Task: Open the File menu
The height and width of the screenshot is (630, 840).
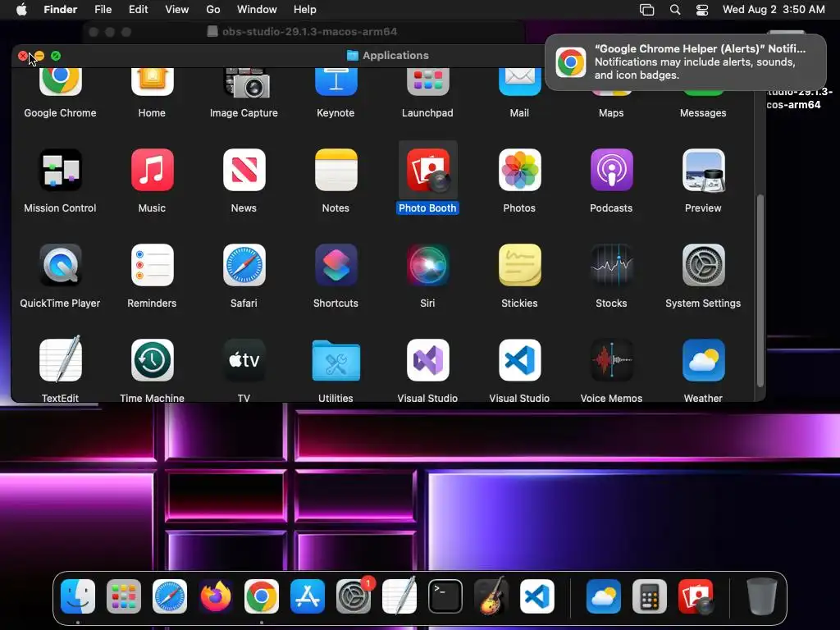Action: point(103,10)
